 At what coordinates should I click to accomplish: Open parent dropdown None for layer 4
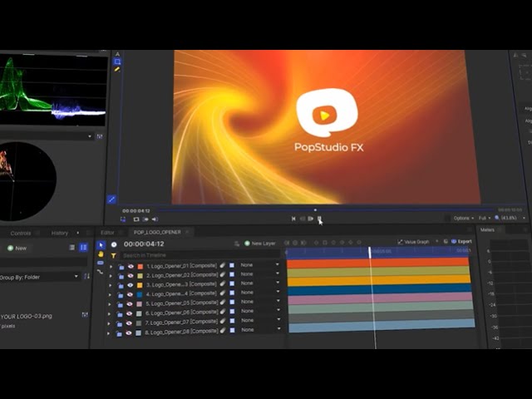point(260,292)
